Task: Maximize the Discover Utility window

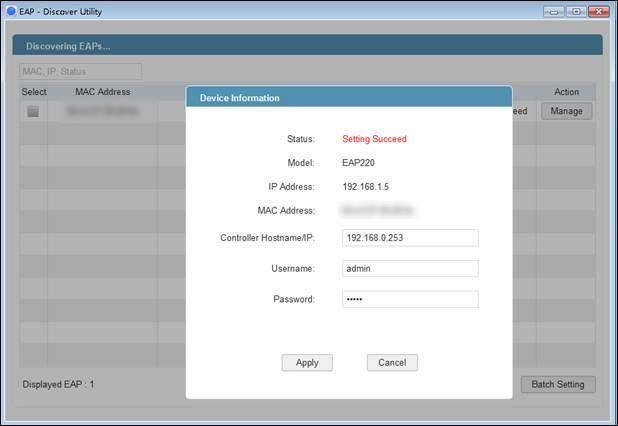Action: point(576,11)
